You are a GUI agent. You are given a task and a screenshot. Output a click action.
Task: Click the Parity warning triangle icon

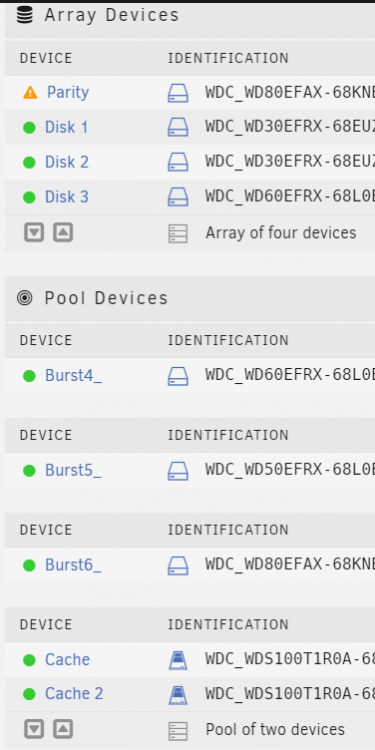30,92
